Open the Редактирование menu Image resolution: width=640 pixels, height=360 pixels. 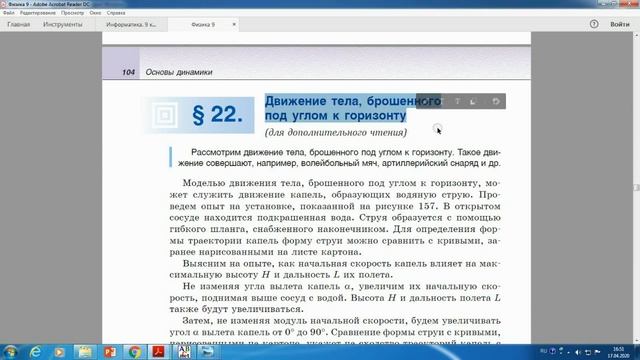pyautogui.click(x=38, y=13)
